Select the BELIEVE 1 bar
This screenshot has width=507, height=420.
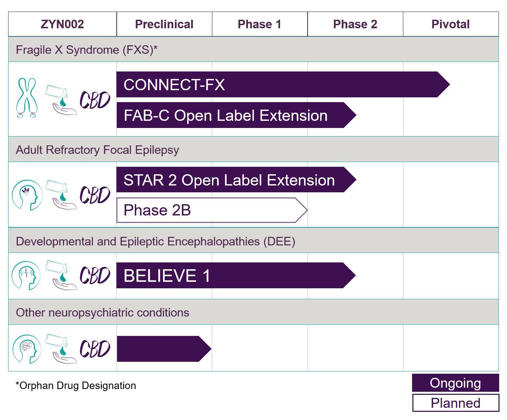(236, 275)
